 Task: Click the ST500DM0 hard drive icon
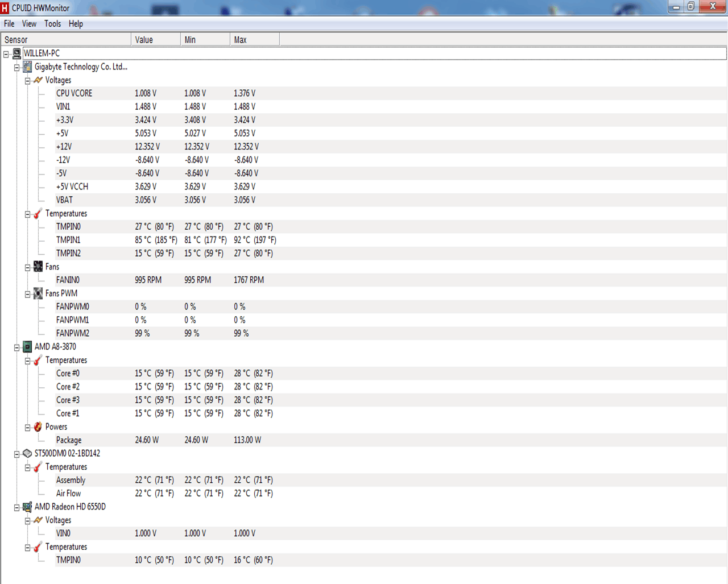(x=27, y=454)
